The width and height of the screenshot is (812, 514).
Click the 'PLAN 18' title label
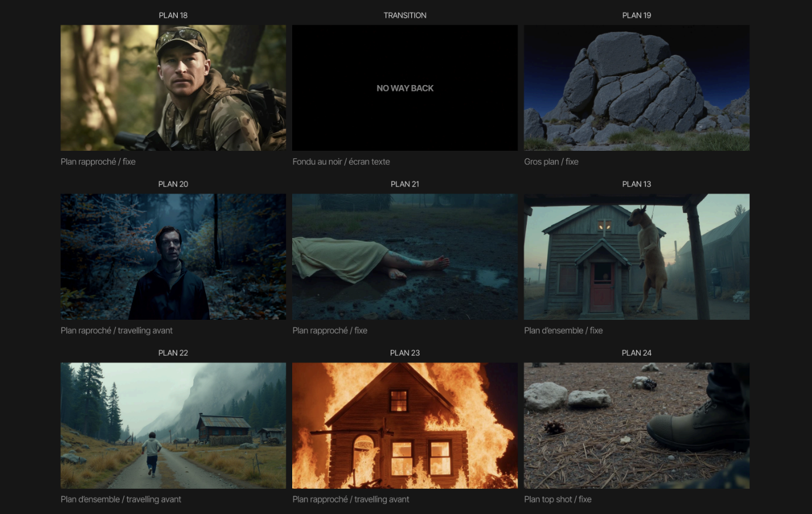173,15
